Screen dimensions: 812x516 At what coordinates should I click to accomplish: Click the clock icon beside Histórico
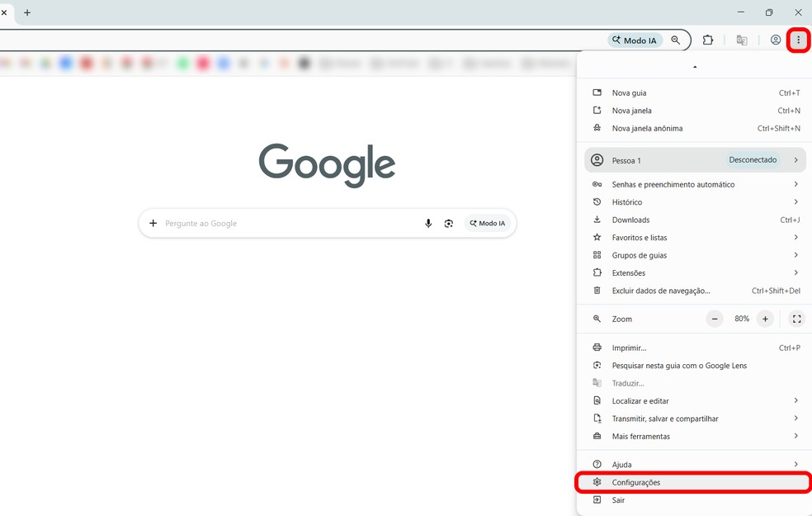click(597, 201)
